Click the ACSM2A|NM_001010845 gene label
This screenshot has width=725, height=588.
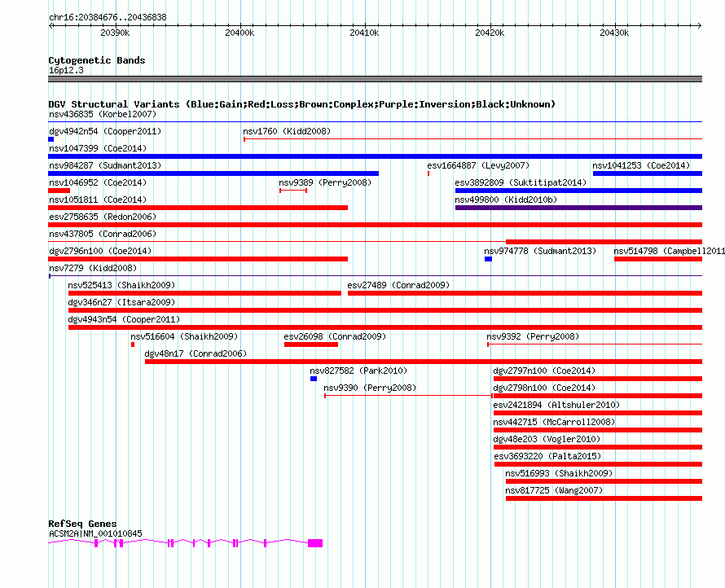pyautogui.click(x=95, y=533)
